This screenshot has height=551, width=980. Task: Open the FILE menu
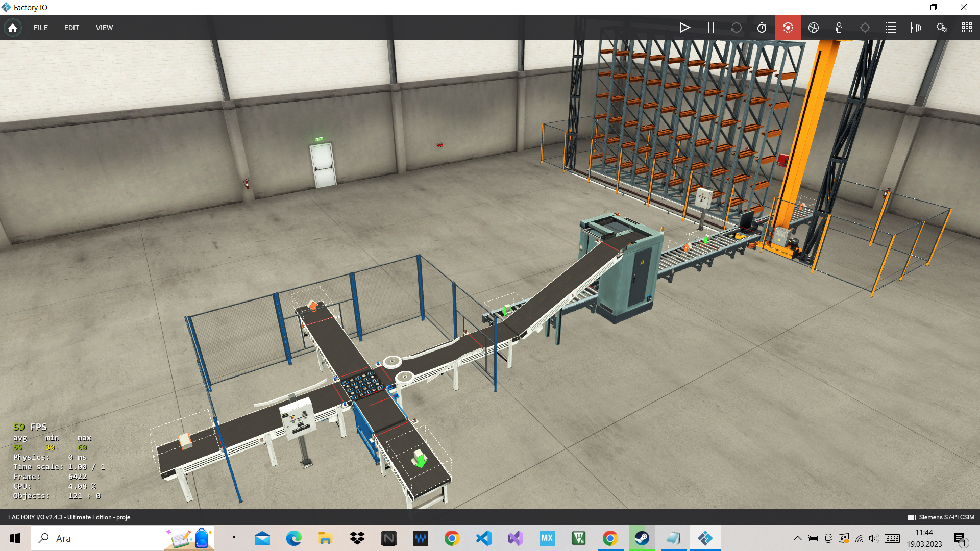[41, 28]
